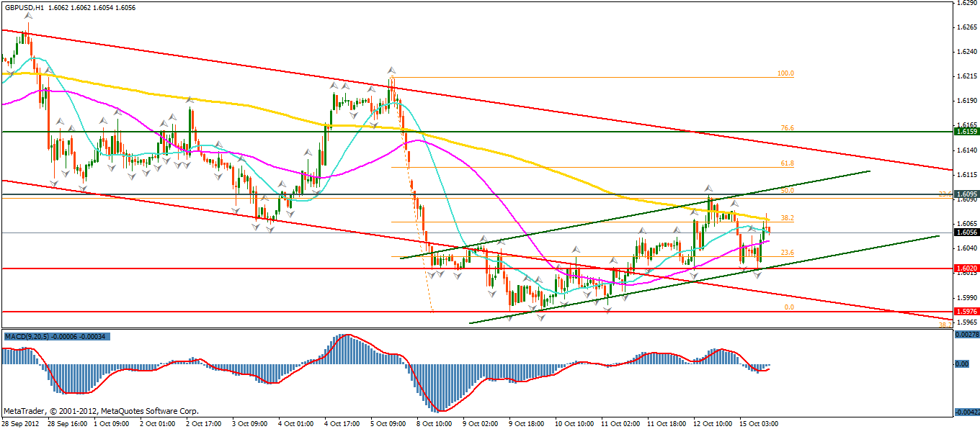The height and width of the screenshot is (429, 980).
Task: Click the Fibonacci 100.0 level label
Action: [785, 73]
